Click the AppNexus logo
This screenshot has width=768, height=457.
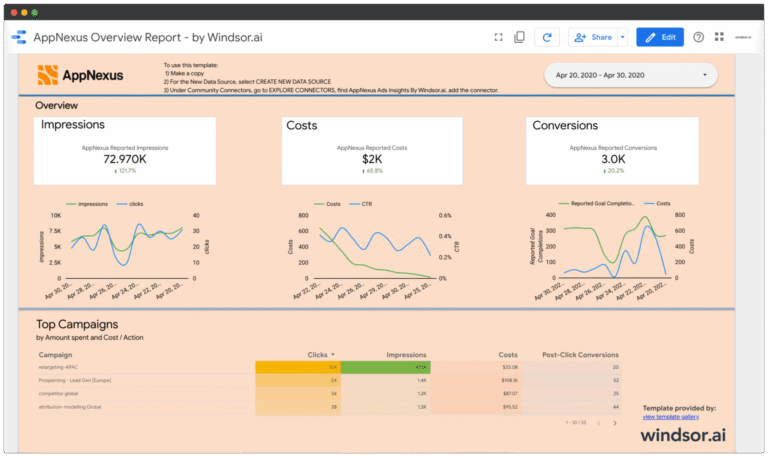point(80,75)
